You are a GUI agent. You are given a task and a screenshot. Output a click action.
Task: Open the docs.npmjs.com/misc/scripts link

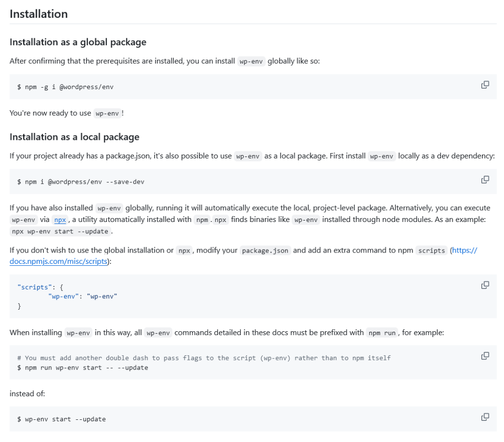[x=59, y=261]
